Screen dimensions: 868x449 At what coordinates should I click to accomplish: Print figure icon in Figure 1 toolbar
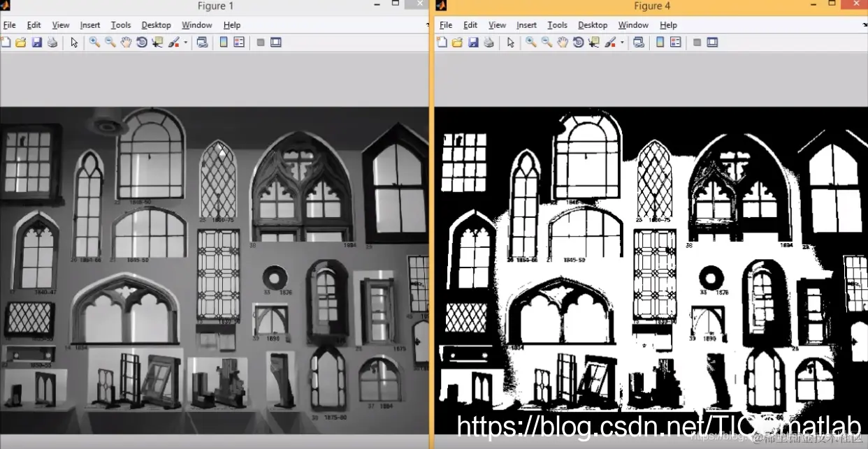pos(52,43)
